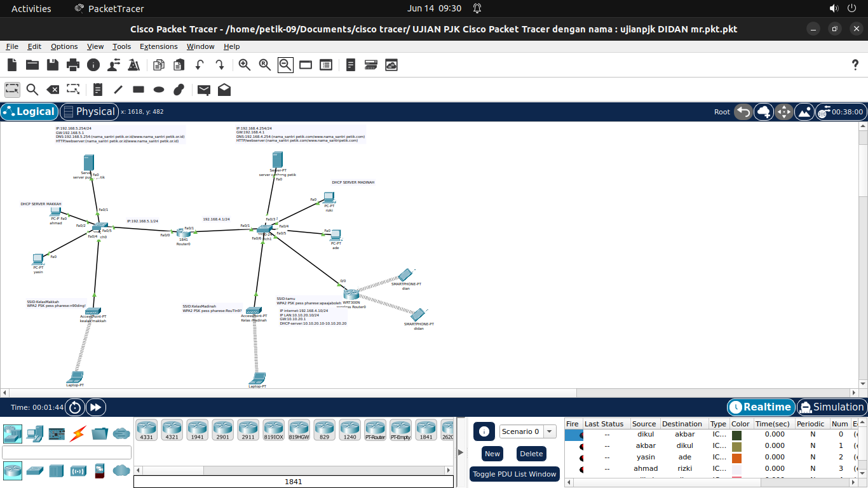Viewport: 868px width, 488px height.
Task: Open the Extensions menu
Action: [158, 46]
